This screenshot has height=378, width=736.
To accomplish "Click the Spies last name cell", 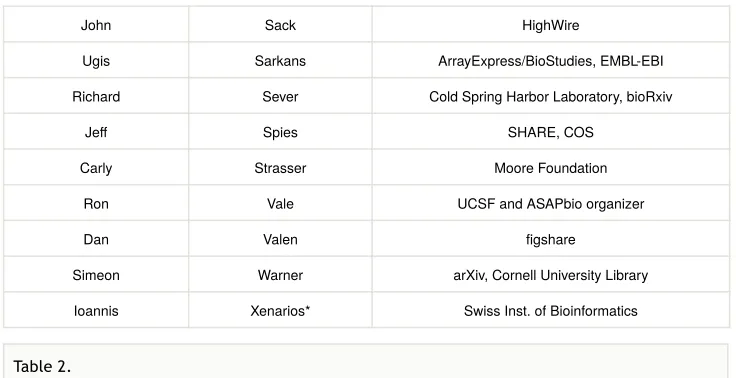I will pos(280,132).
